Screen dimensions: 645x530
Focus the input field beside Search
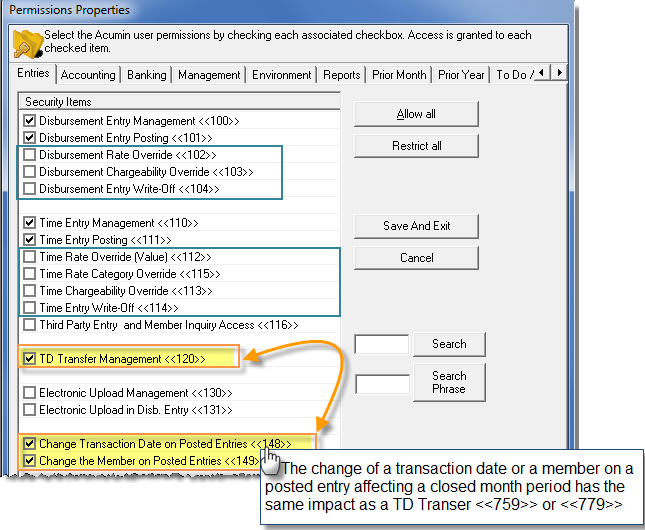pos(382,344)
